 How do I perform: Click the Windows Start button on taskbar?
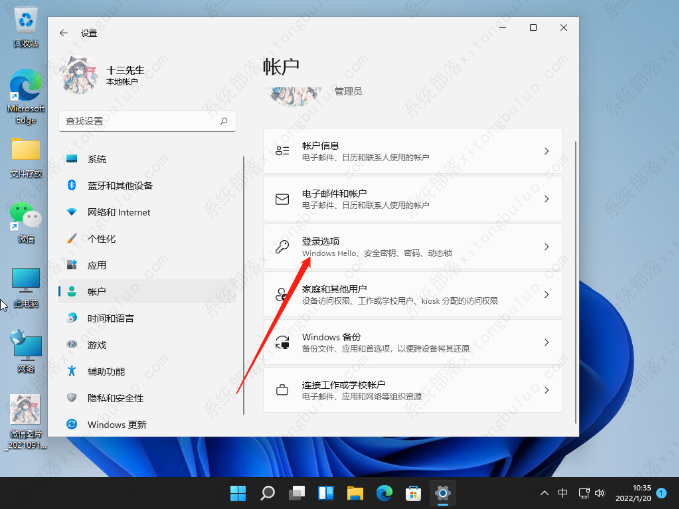tap(238, 493)
